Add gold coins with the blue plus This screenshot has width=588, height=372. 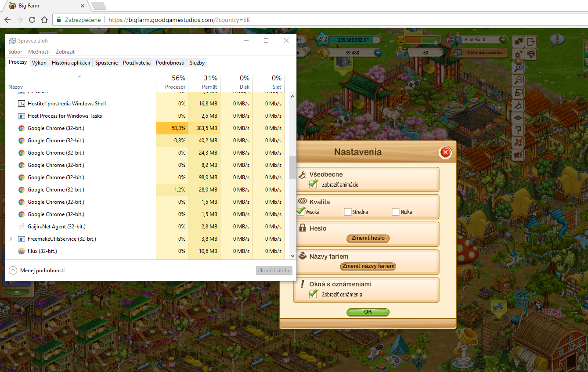[x=377, y=52]
